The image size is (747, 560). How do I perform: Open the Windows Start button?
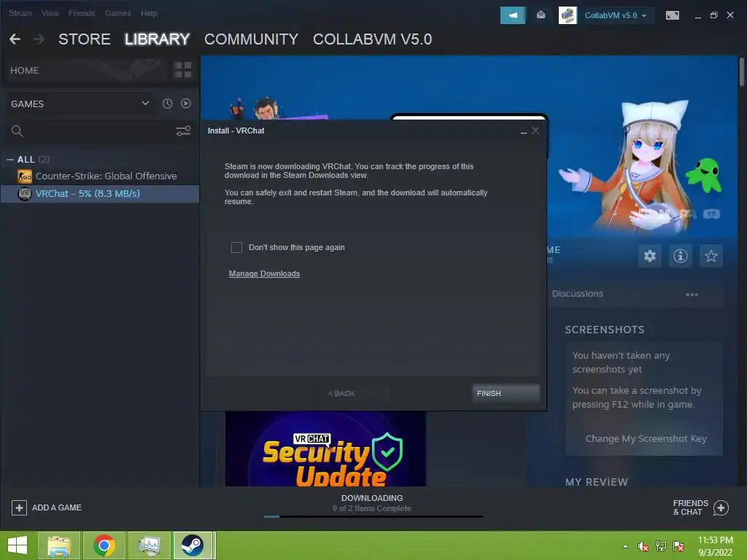click(18, 545)
